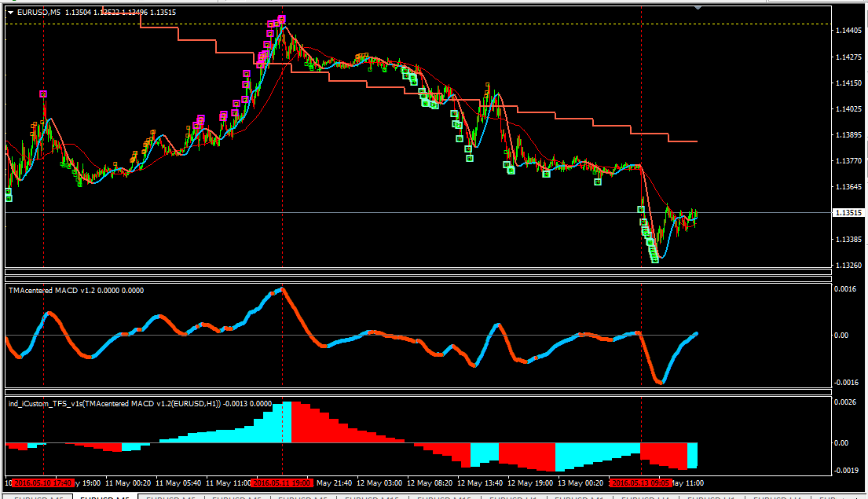Click the -0.0016 level on MACD scale

coord(846,383)
